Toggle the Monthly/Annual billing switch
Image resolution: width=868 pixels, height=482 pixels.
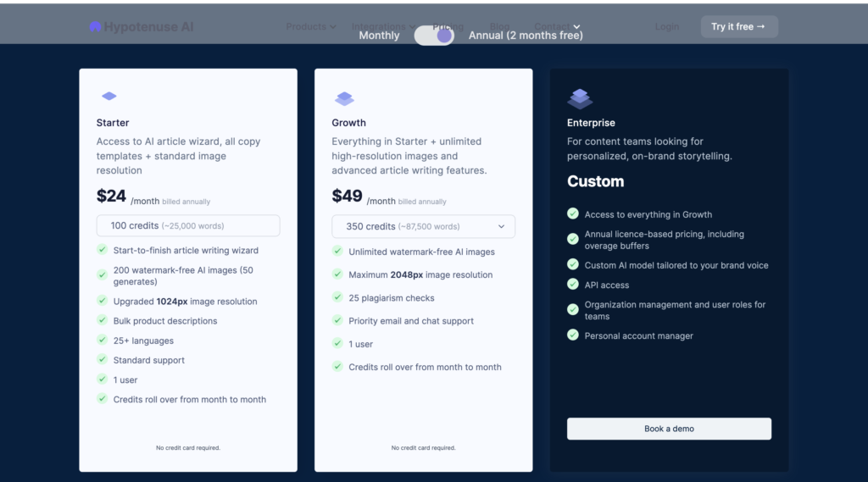[434, 36]
